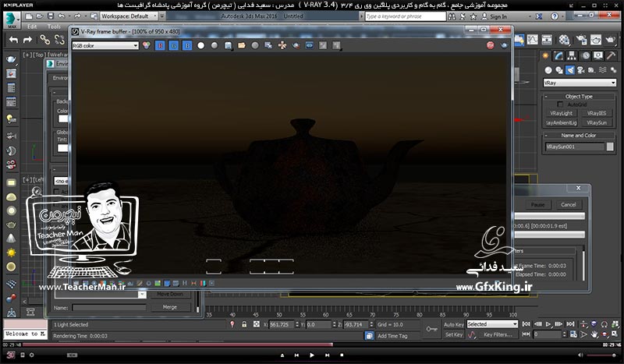Toggle the selection lock icon
624x364 pixels.
(244, 324)
